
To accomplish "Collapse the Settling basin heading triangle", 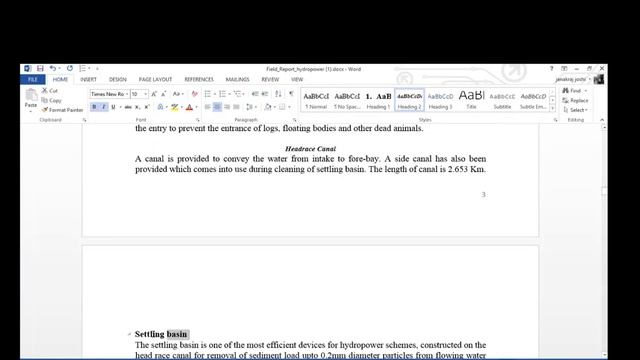I will pyautogui.click(x=129, y=334).
